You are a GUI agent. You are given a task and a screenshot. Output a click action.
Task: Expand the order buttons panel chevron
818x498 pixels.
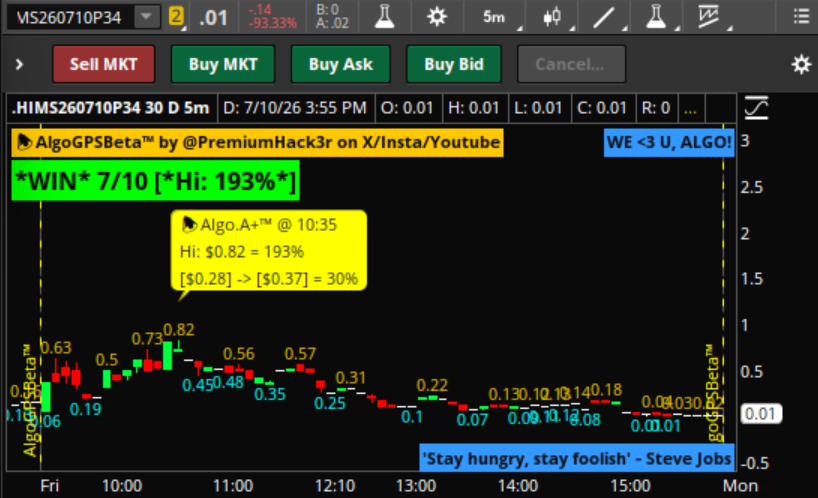[19, 64]
